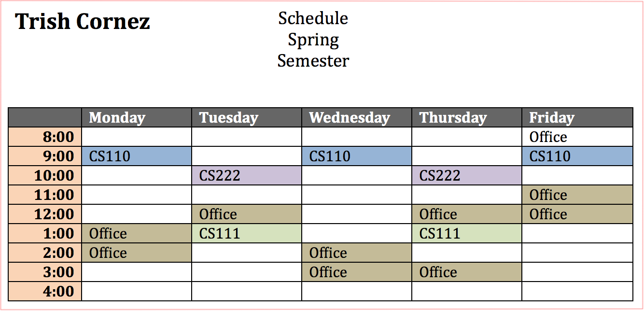Click Thursday's Office cell at 3:00
The width and height of the screenshot is (644, 311).
coord(466,272)
